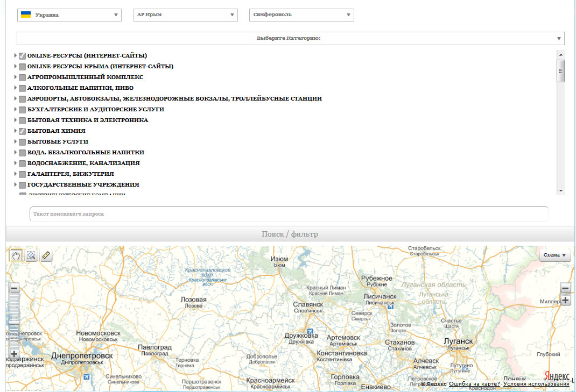
Task: Select the АГРОПРОМЫШЛЕННЫЙ КОМПЛЕКС category label
Action: point(85,77)
